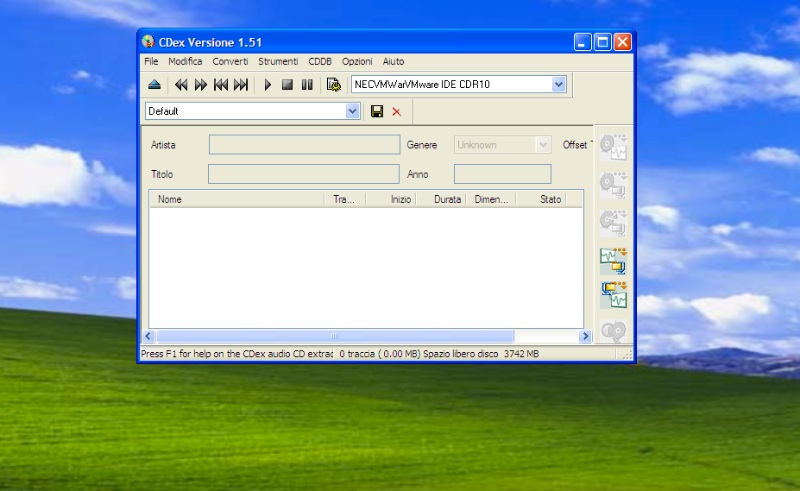Image resolution: width=800 pixels, height=491 pixels.
Task: Click the fast forward button
Action: 201,85
